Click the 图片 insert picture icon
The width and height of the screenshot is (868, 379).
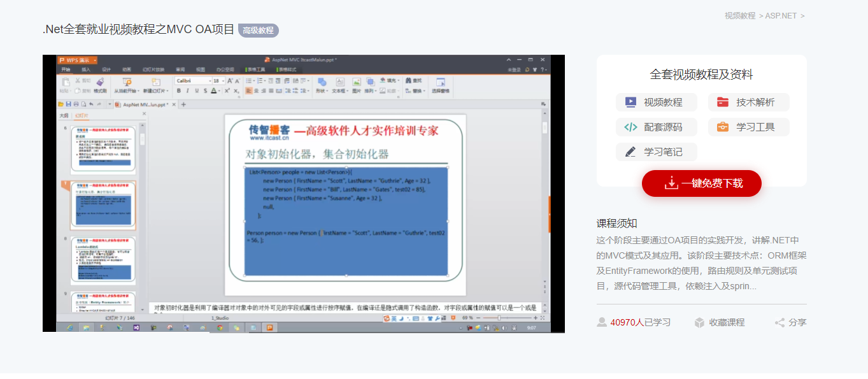(x=356, y=82)
